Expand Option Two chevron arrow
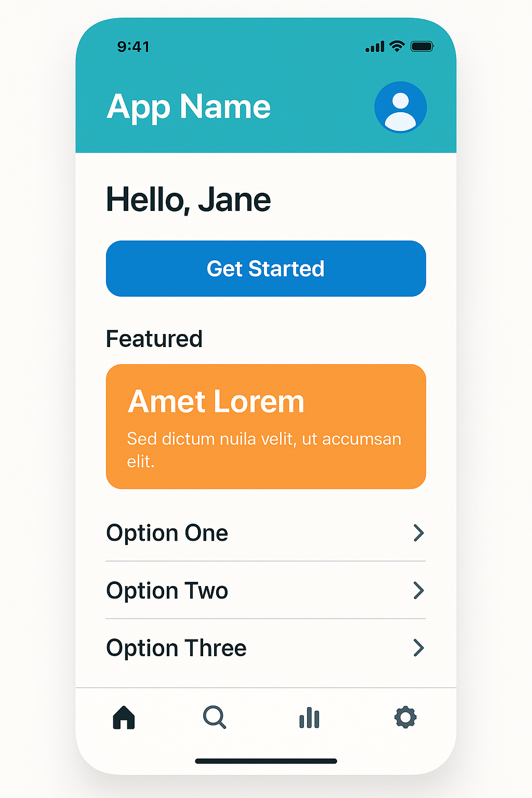532x798 pixels. tap(419, 591)
